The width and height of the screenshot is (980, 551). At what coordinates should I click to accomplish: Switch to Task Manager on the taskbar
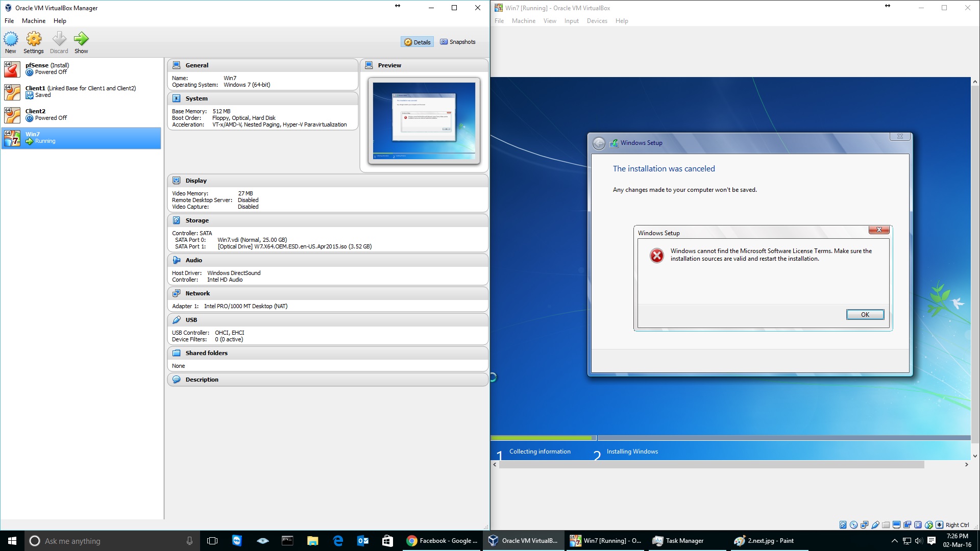pyautogui.click(x=687, y=541)
